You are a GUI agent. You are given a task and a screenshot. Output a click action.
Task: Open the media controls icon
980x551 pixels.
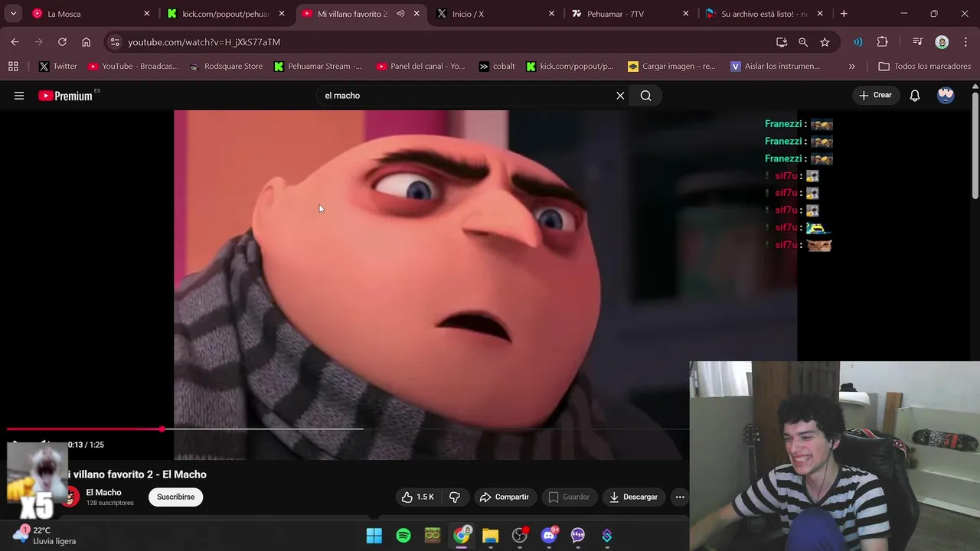(917, 42)
